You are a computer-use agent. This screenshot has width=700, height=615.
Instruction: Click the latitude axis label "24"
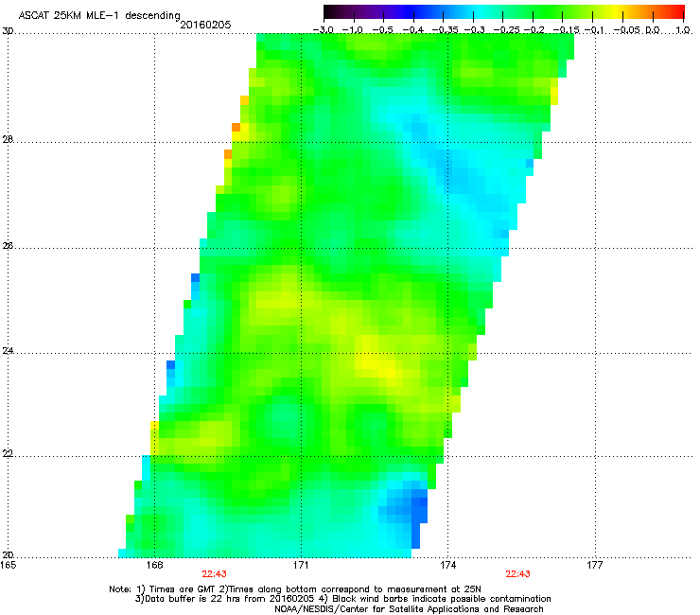(x=8, y=351)
